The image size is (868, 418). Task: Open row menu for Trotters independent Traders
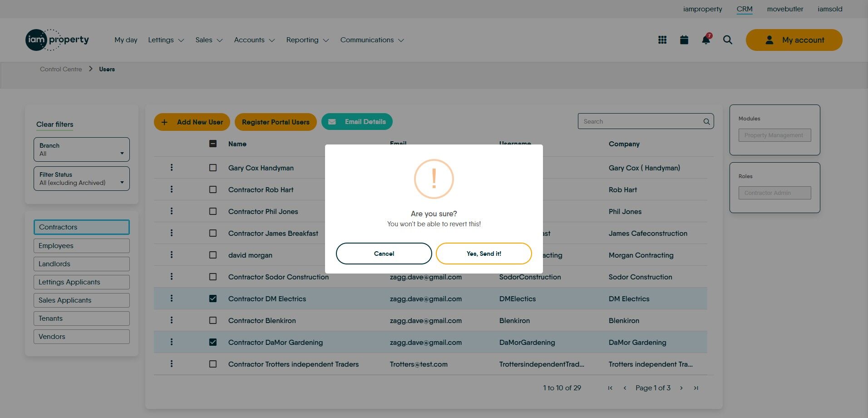(172, 364)
